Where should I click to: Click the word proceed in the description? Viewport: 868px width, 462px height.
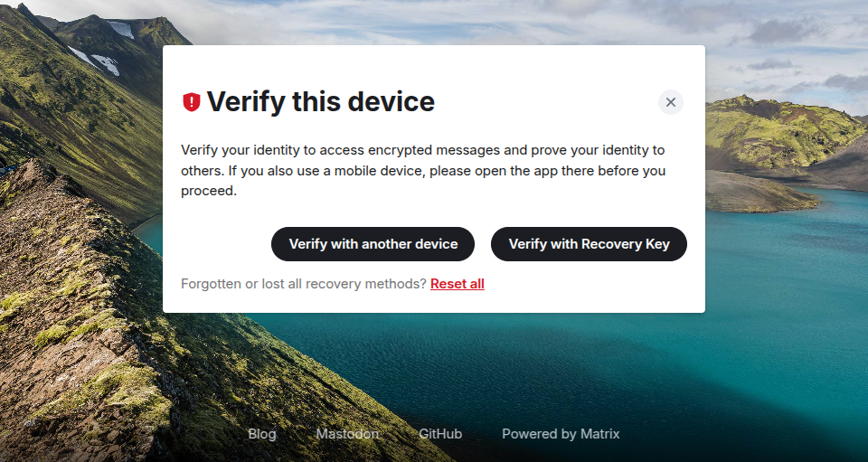209,191
